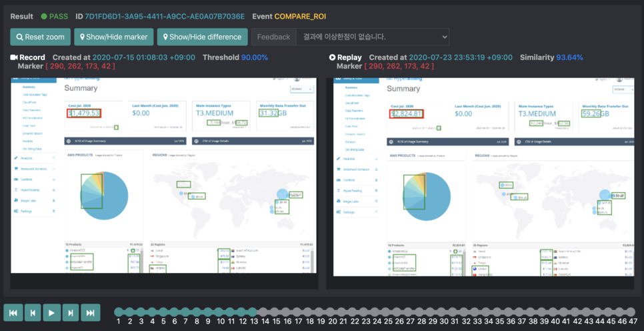Click the Replay play-circle icon
Screen dimensions: 644x331
(x=332, y=57)
